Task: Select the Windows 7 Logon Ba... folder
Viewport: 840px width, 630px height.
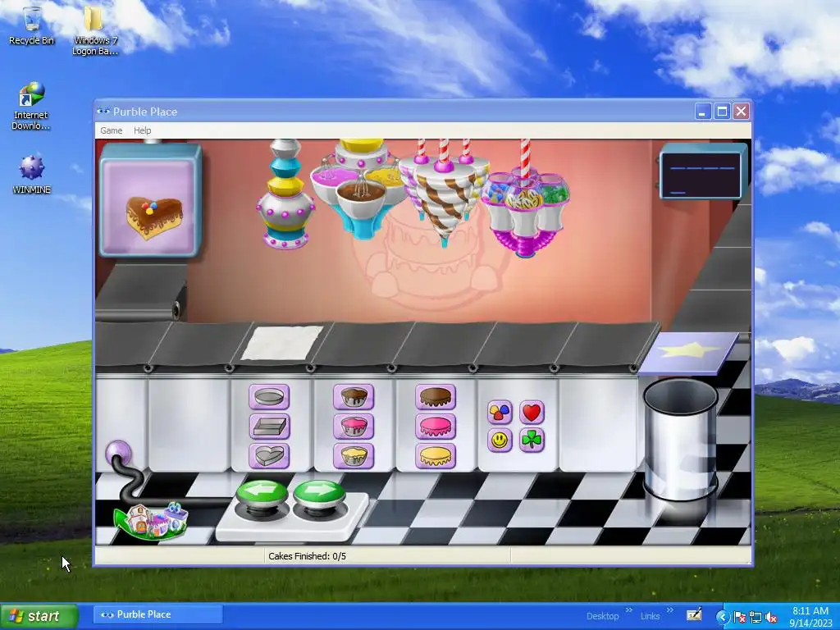Action: 95,31
